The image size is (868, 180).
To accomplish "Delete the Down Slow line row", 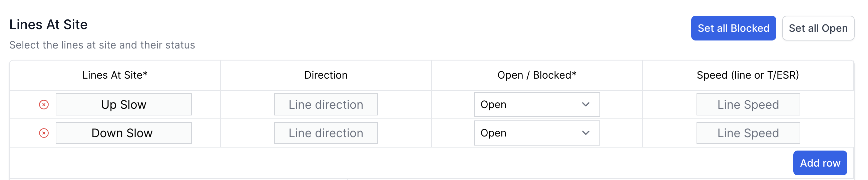I will [x=44, y=133].
